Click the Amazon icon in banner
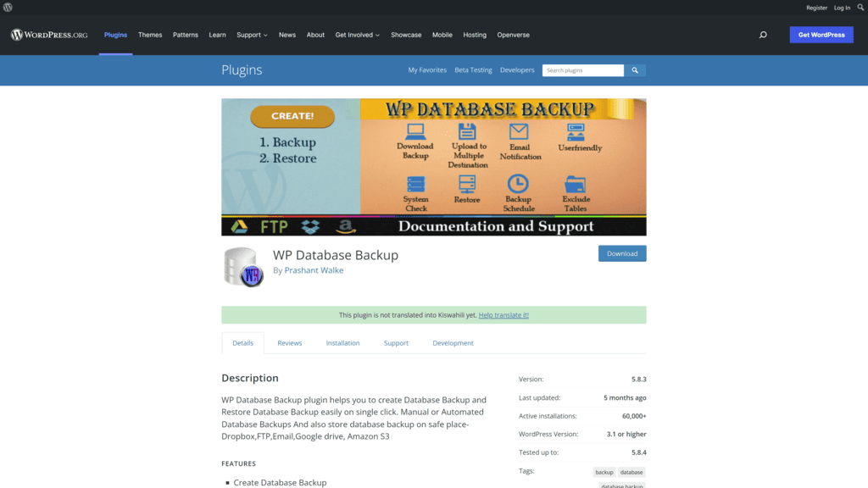Screen dimensions: 868x488 click(346, 226)
